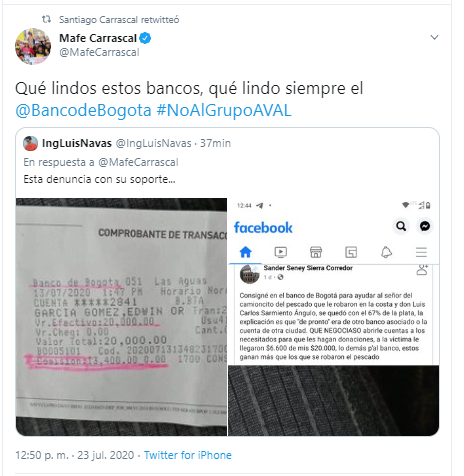Open the #NoAlGrupoAVAL hashtag
464x476 pixels.
(x=224, y=110)
